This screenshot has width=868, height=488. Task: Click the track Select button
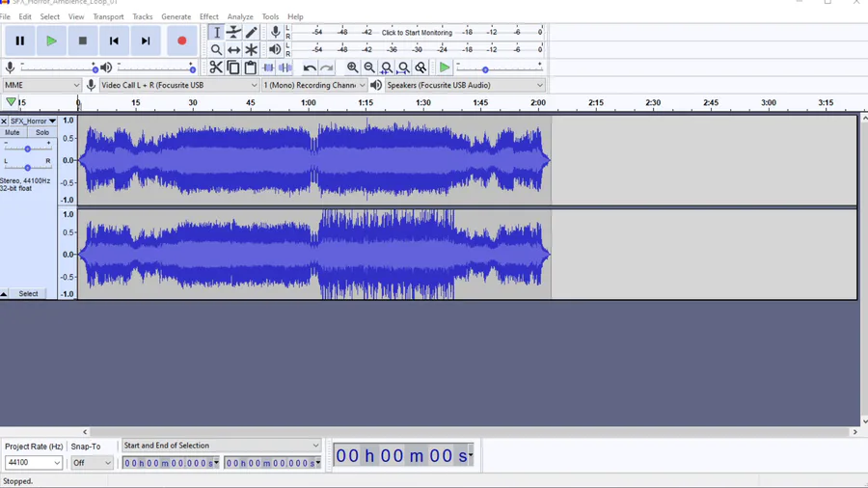pos(28,294)
